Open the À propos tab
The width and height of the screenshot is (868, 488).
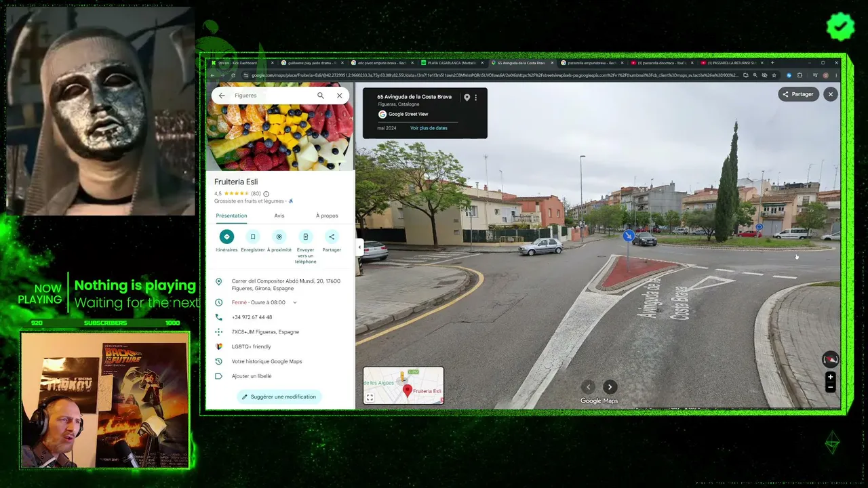pyautogui.click(x=327, y=216)
